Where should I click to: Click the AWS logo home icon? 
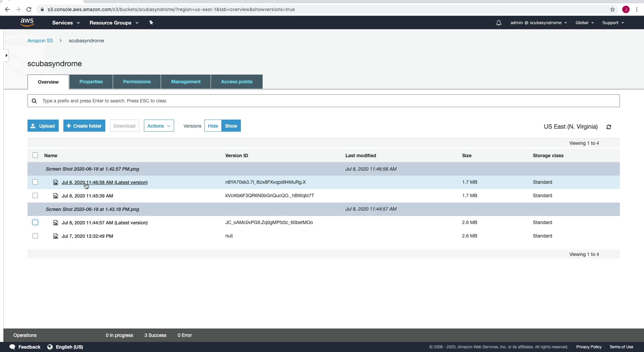click(27, 23)
